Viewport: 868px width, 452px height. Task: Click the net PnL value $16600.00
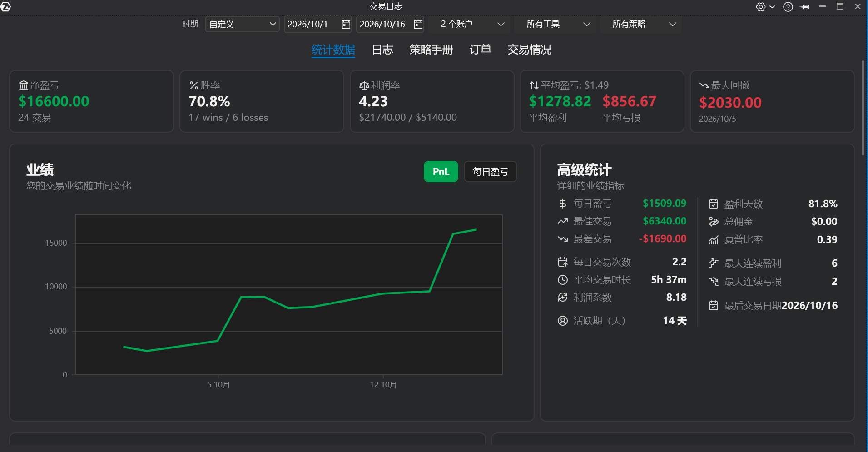tap(54, 101)
